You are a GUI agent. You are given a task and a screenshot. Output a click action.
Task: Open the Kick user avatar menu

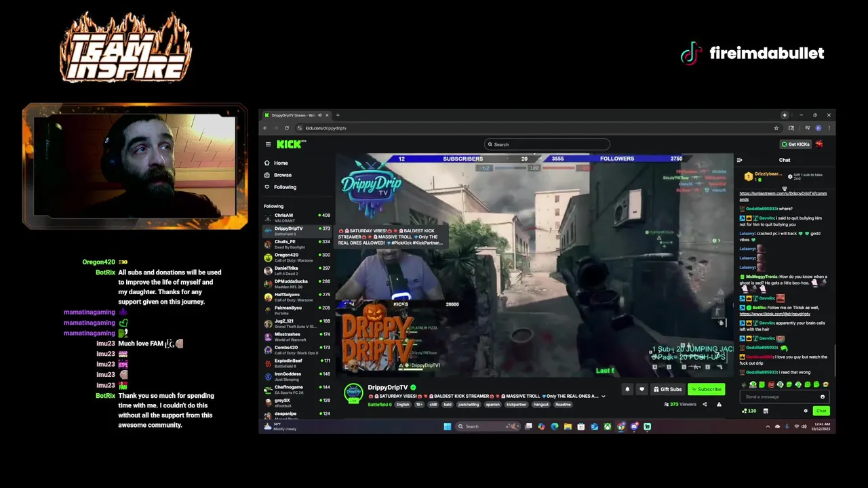(x=819, y=144)
